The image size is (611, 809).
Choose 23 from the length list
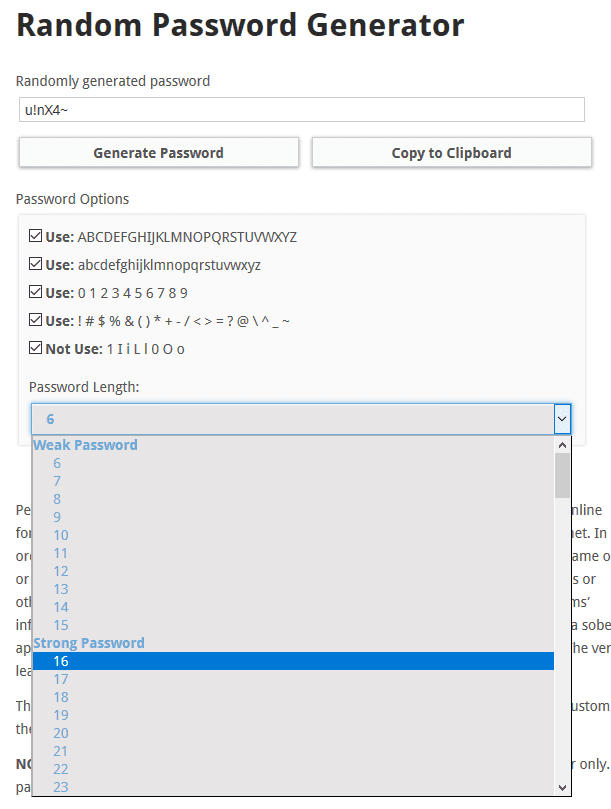point(61,787)
